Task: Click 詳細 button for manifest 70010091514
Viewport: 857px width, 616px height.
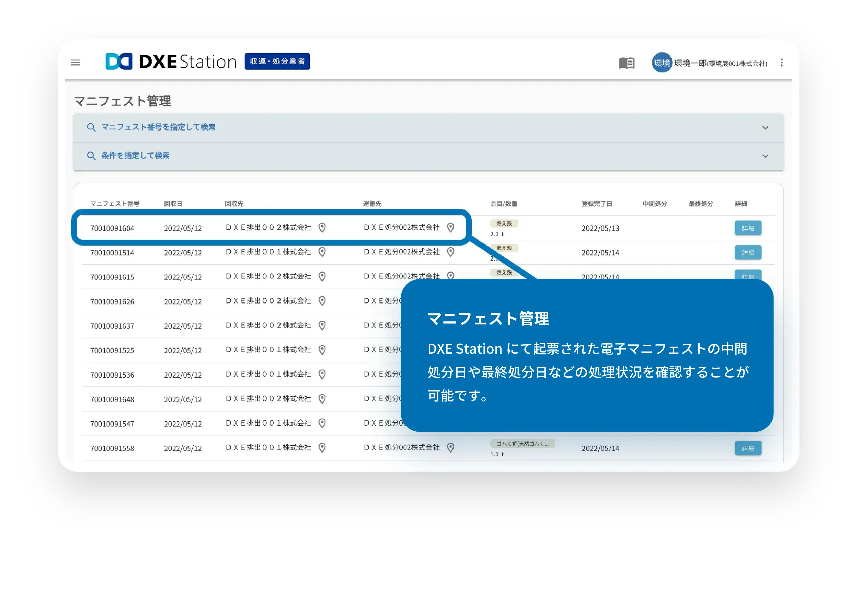Action: tap(748, 252)
